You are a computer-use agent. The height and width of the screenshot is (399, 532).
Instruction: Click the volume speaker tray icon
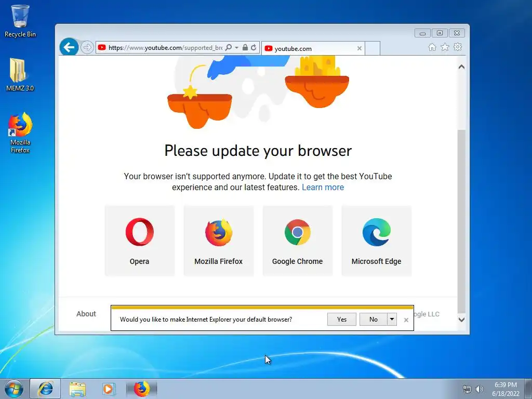[479, 389]
